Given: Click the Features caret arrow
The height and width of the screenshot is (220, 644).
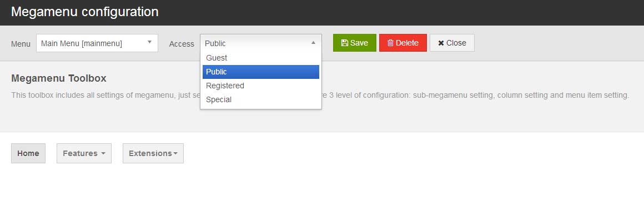Looking at the screenshot, I should [x=103, y=153].
